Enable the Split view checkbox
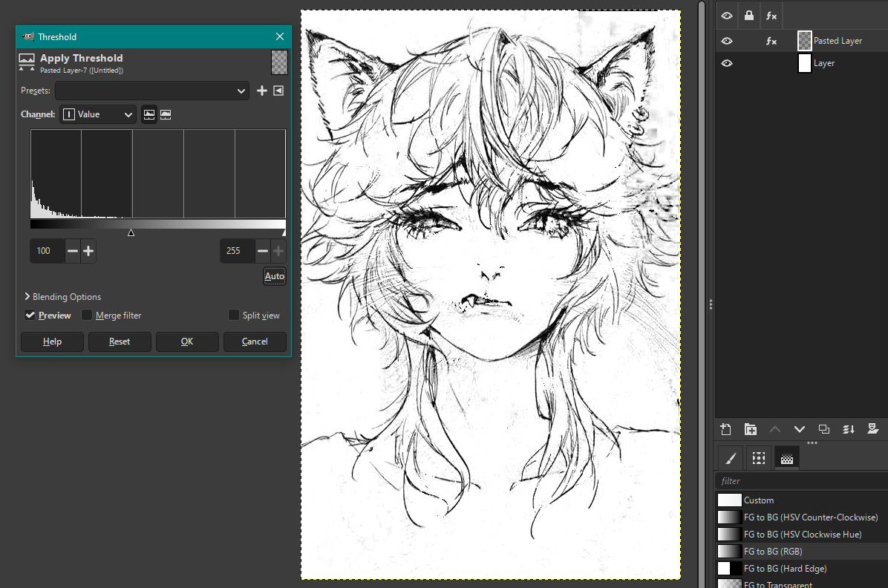This screenshot has width=888, height=588. tap(233, 315)
